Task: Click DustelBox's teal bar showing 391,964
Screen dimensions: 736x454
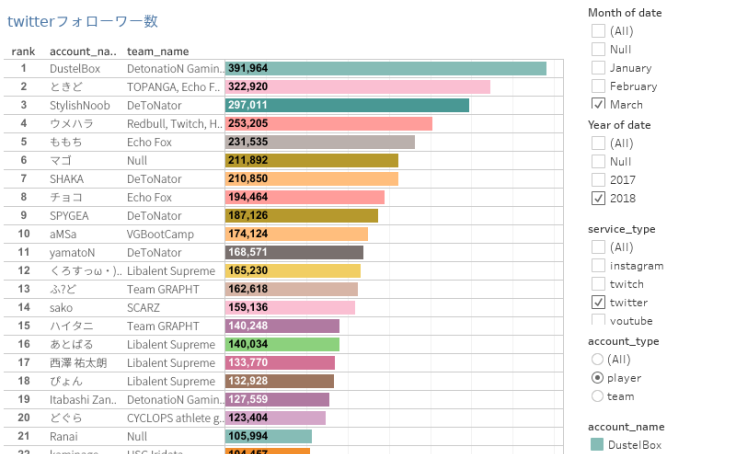Action: point(385,68)
